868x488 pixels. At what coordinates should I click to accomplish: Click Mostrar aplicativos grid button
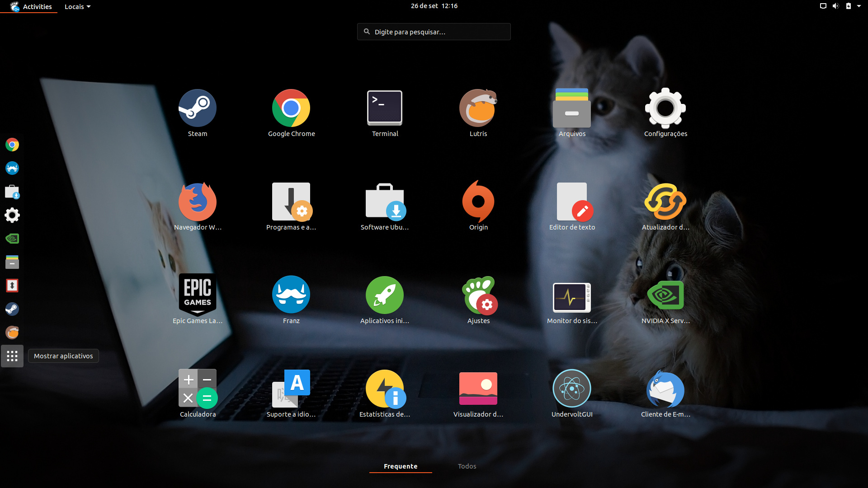[12, 356]
